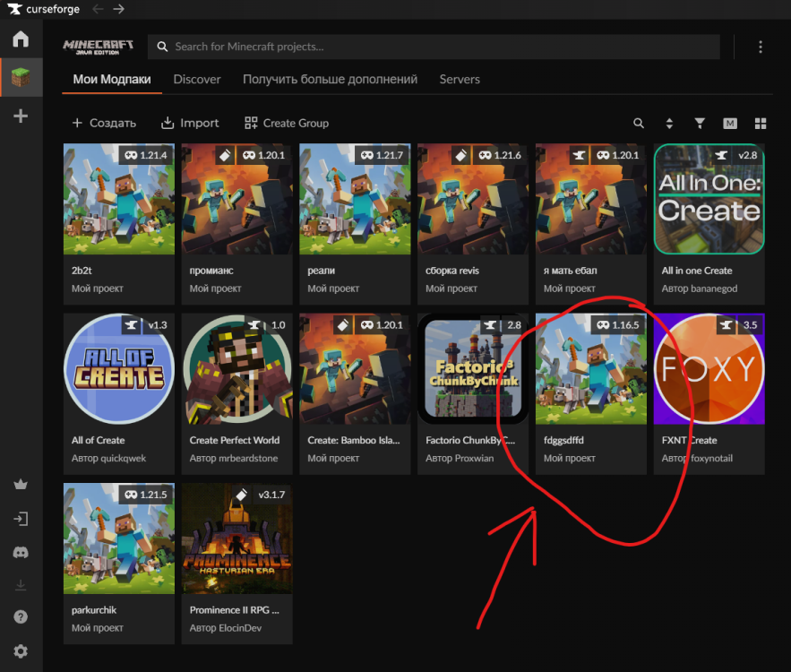Open the сборка revis modpack thumbnail
This screenshot has width=791, height=672.
coord(473,199)
